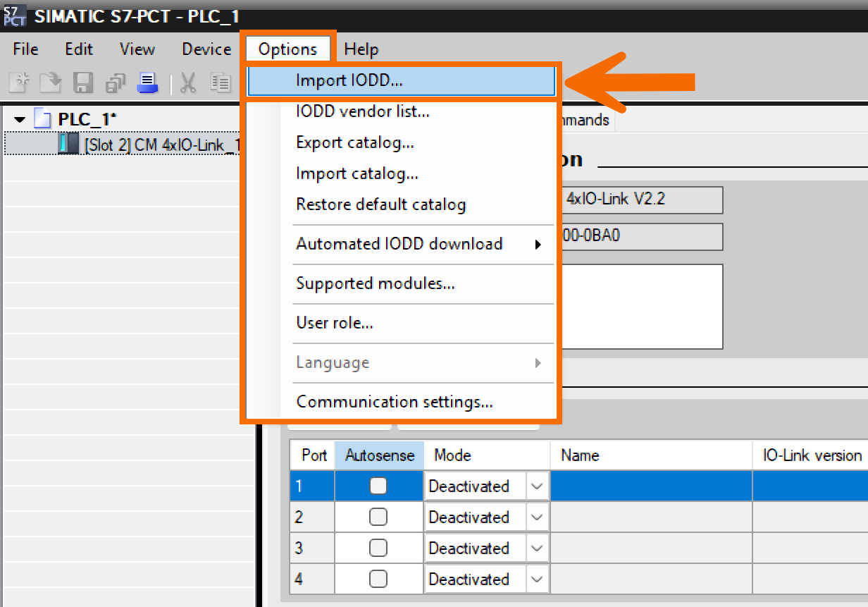Open the Device menu
868x607 pixels.
206,49
